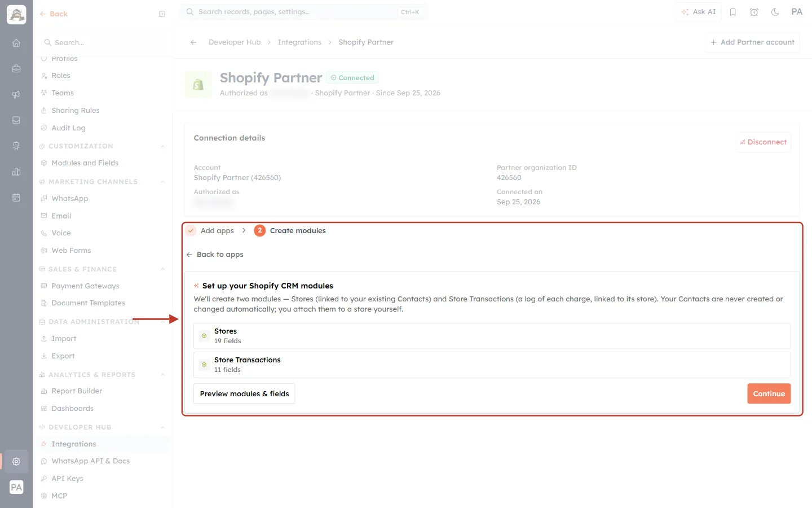Click the Shopify logo beside the page title
The width and height of the screenshot is (812, 508).
[x=198, y=85]
